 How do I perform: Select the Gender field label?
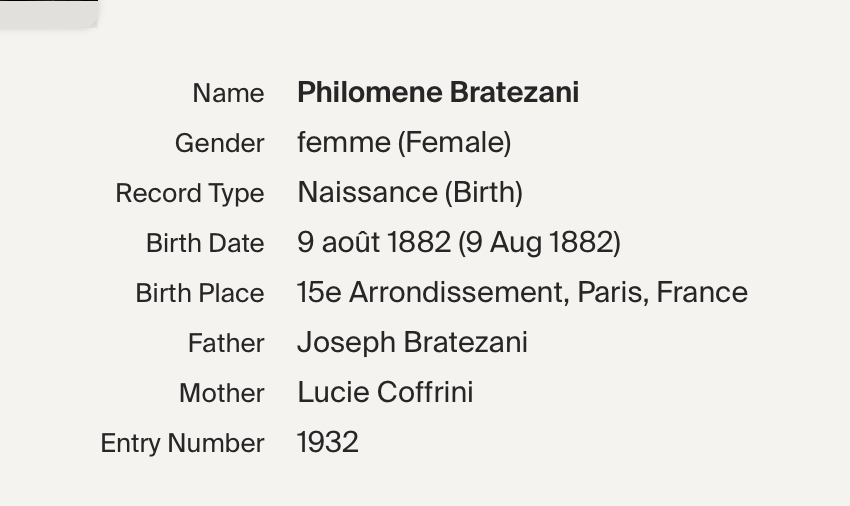pyautogui.click(x=220, y=144)
